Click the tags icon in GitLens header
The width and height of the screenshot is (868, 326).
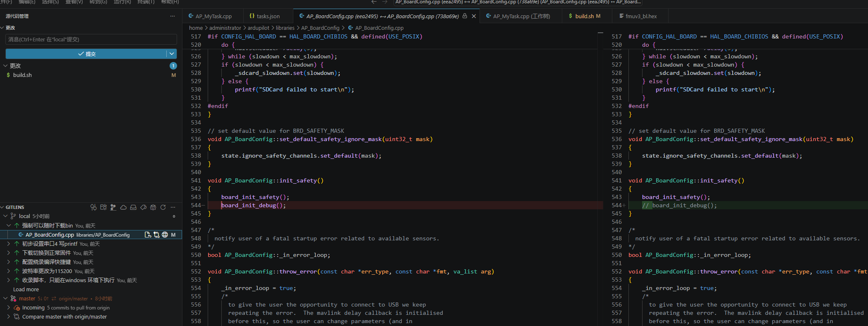click(x=143, y=207)
